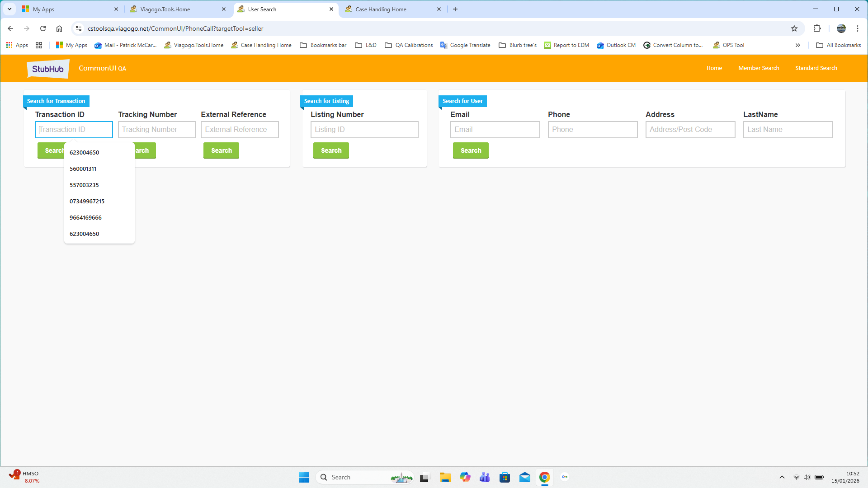Click the Last Name text field
Image resolution: width=868 pixels, height=488 pixels.
[x=788, y=130]
